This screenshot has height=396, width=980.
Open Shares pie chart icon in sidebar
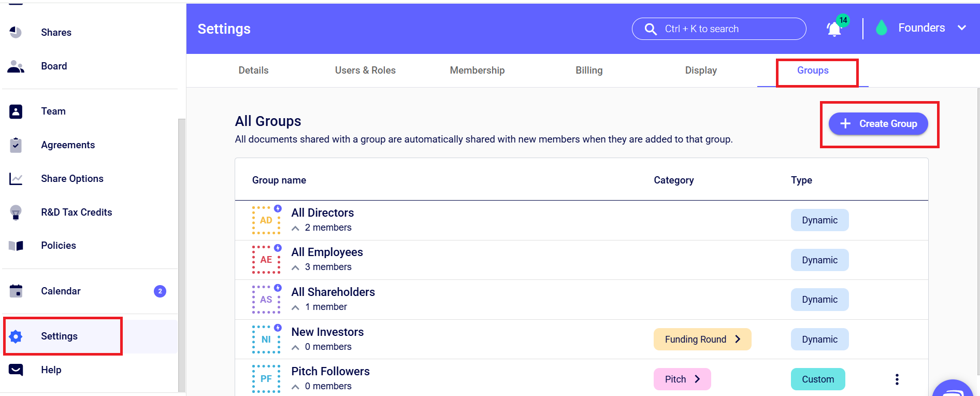(16, 32)
